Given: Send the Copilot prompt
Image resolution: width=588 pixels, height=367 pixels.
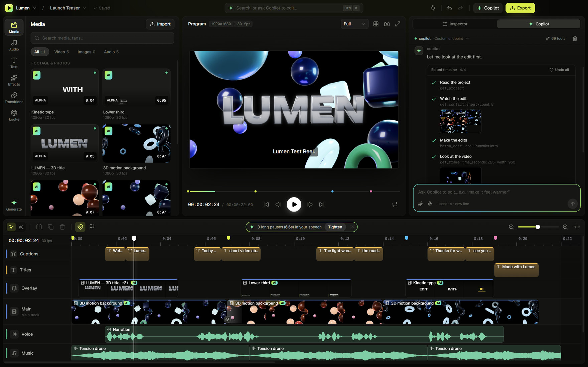Looking at the screenshot, I should (573, 204).
